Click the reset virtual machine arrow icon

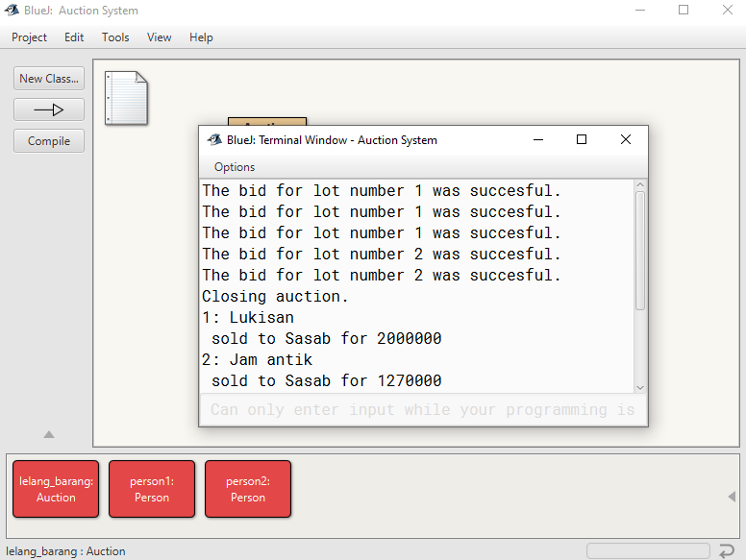[x=727, y=551]
